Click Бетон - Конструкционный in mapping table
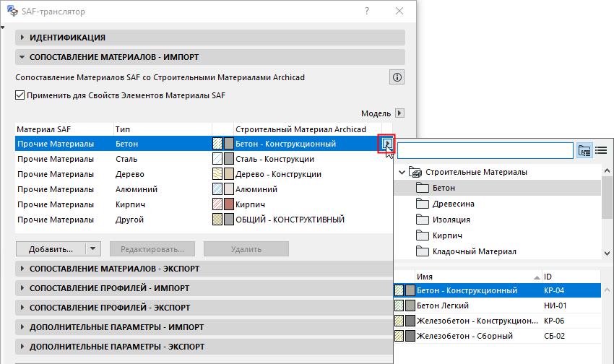 pyautogui.click(x=285, y=144)
